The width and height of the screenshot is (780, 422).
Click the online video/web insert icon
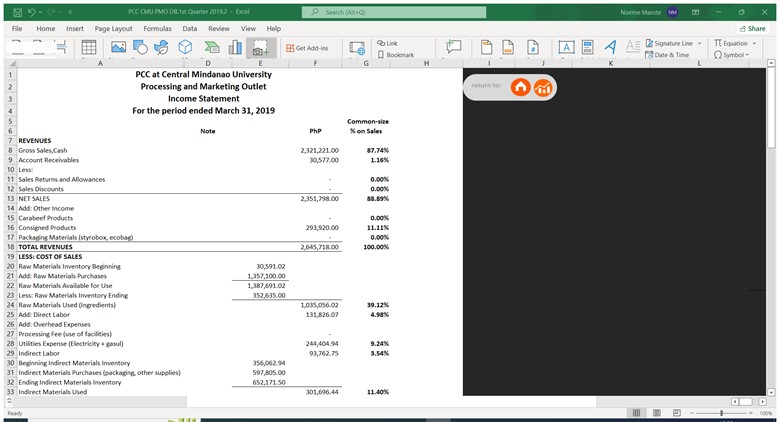[x=357, y=48]
